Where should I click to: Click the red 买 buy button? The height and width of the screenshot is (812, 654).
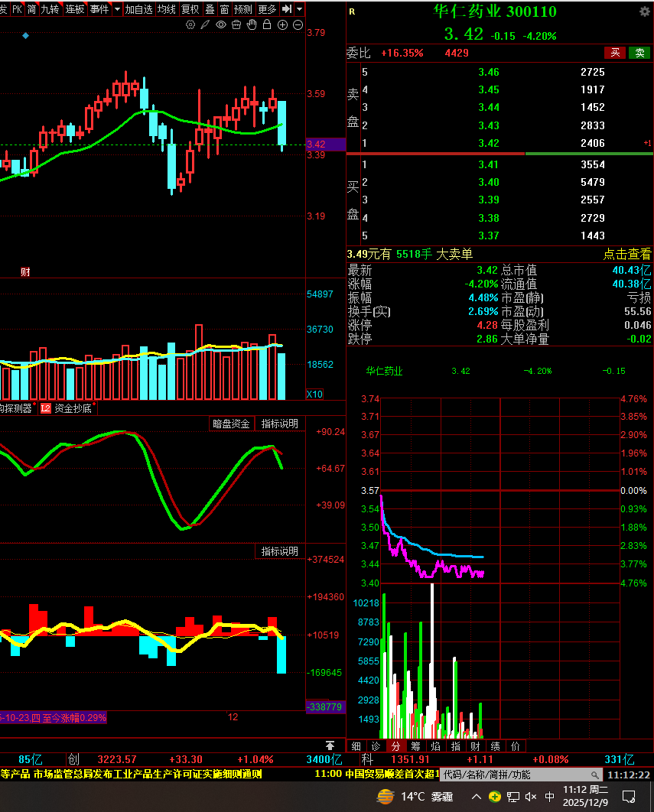point(615,53)
